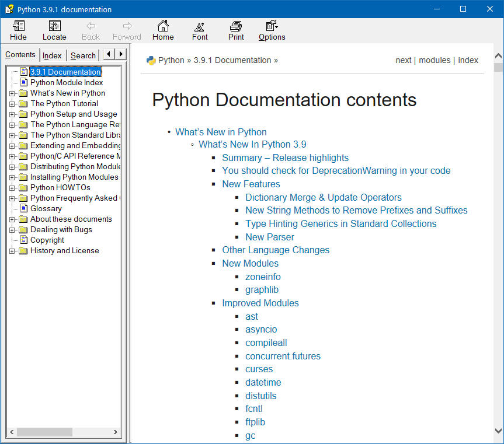The height and width of the screenshot is (444, 504).
Task: Click the Back arrow toolbar icon
Action: [91, 26]
